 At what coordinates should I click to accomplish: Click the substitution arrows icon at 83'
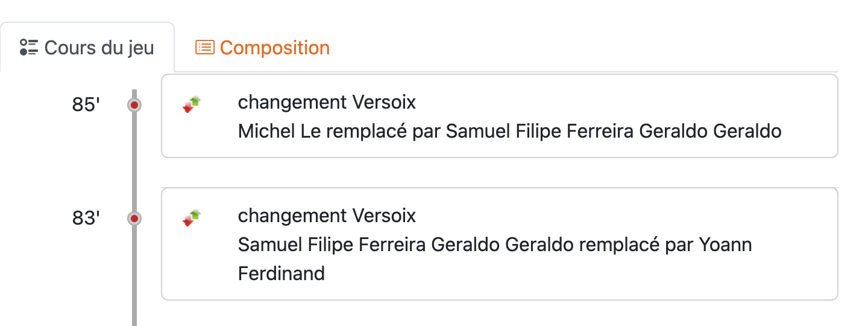[192, 218]
